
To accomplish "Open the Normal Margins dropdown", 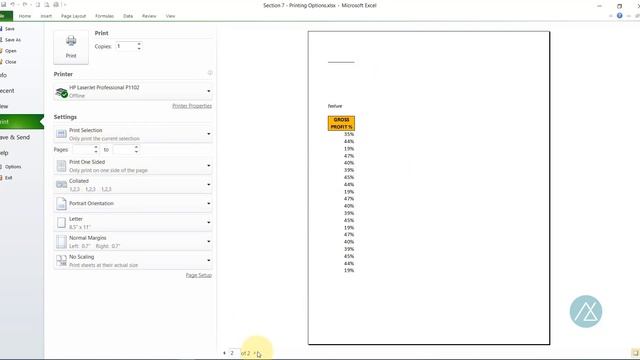I will tap(133, 241).
